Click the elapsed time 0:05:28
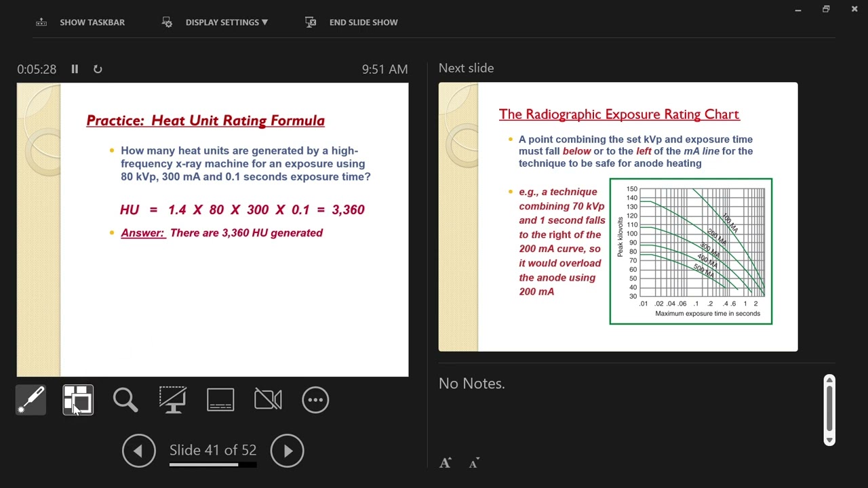 point(37,69)
